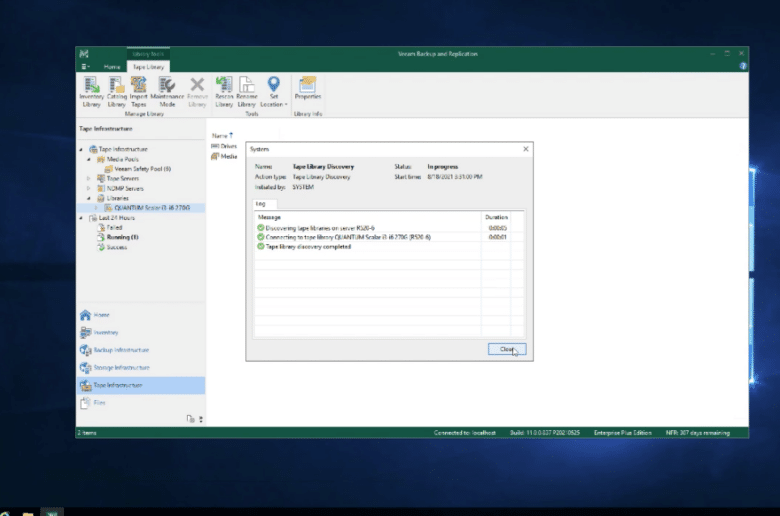Image resolution: width=780 pixels, height=516 pixels.
Task: Collapse the Media Pools tree node
Action: (x=89, y=159)
